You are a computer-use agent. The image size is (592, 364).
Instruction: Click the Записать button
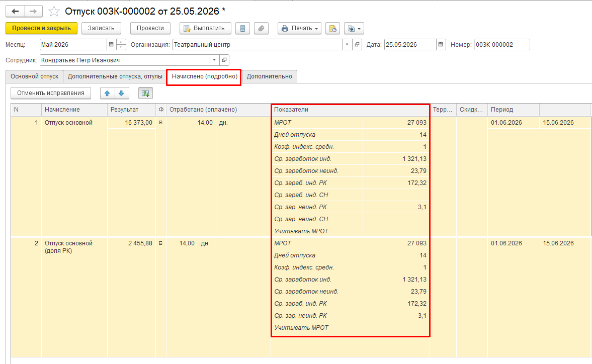click(x=101, y=28)
